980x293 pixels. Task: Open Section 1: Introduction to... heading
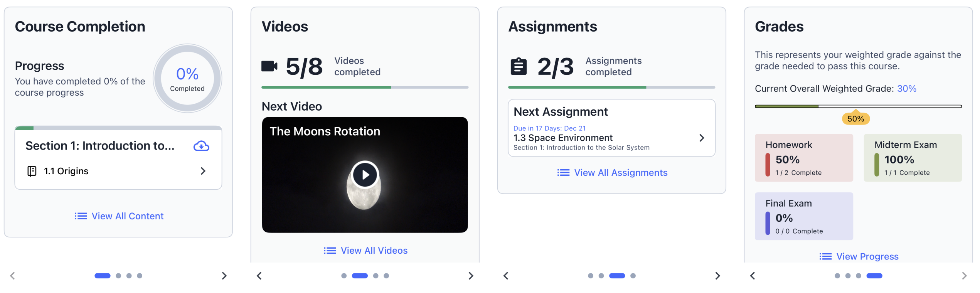click(x=100, y=146)
